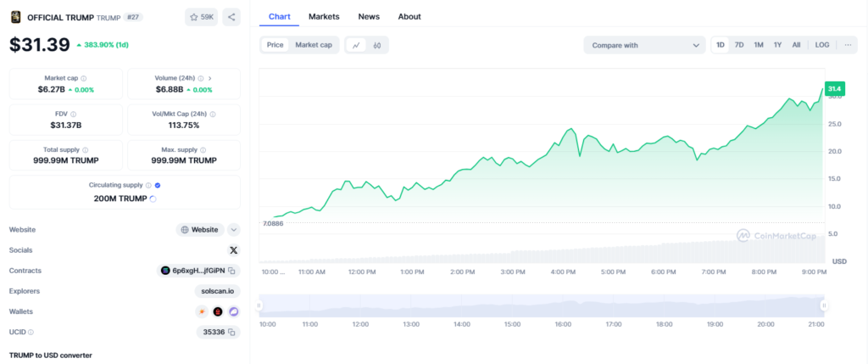868x364 pixels.
Task: Click the info icon next to Volume (24h)
Action: tap(201, 79)
